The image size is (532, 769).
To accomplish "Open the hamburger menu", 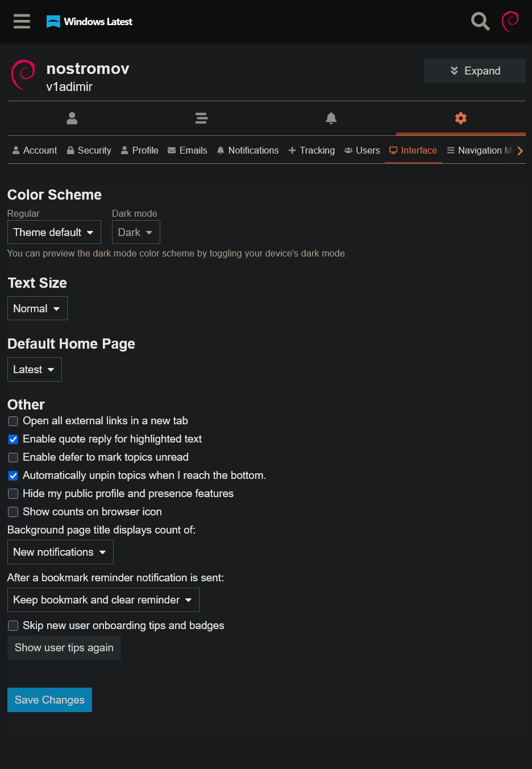I will [x=22, y=22].
